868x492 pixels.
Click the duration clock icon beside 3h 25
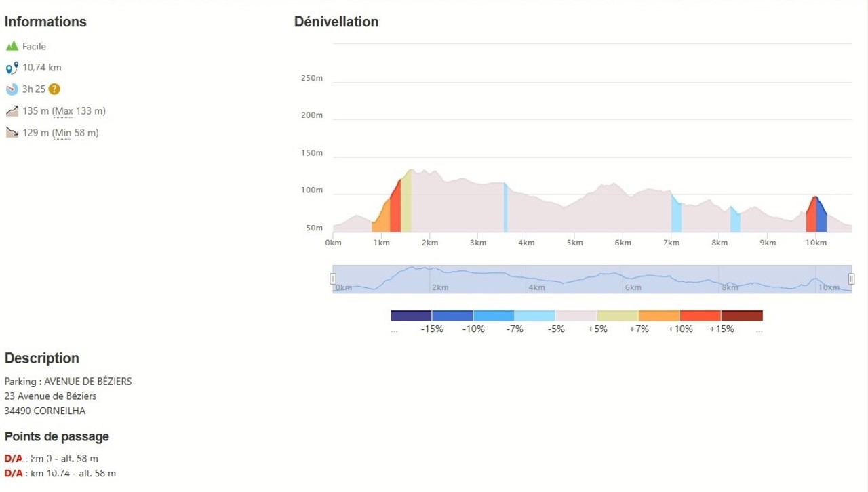12,89
